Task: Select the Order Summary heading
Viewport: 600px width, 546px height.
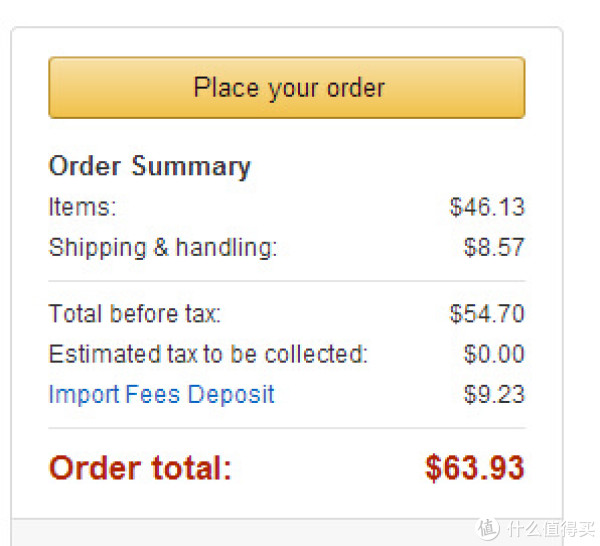Action: [x=150, y=166]
